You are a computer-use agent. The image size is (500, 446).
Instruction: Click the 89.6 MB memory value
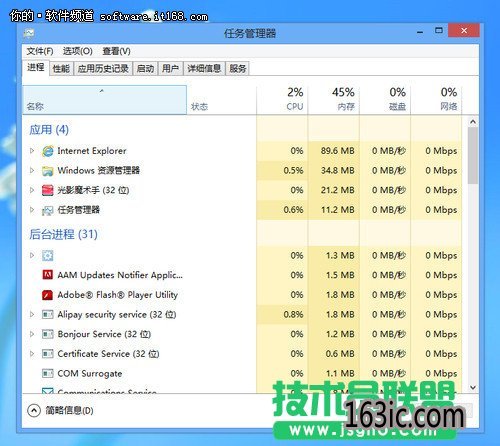point(338,151)
